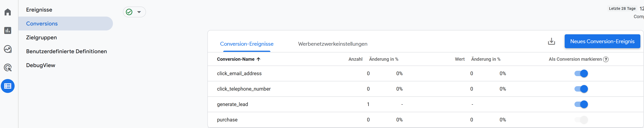
Task: Open the Home icon in the sidebar
Action: coord(8,12)
